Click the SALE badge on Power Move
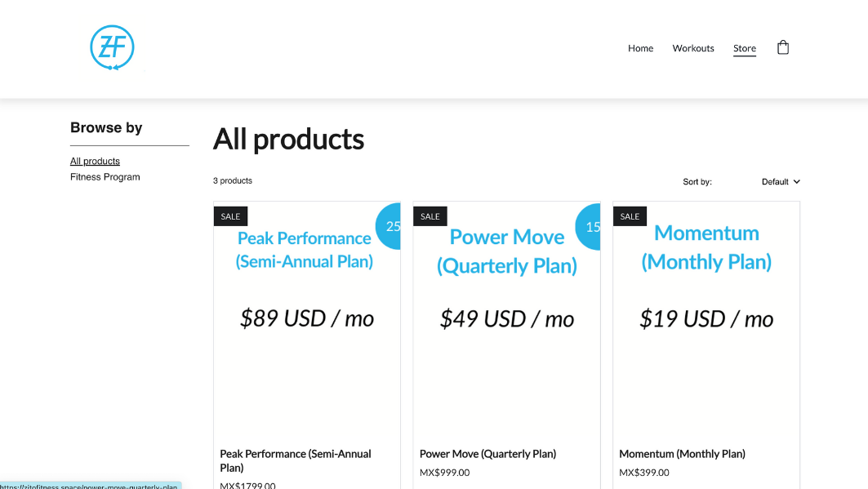Screen dimensions: 868x489 pos(430,216)
